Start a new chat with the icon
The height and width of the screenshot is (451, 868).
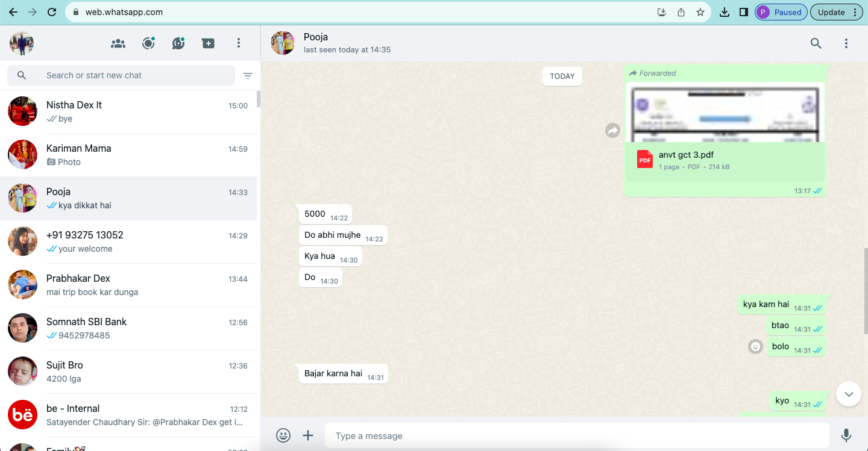(209, 43)
